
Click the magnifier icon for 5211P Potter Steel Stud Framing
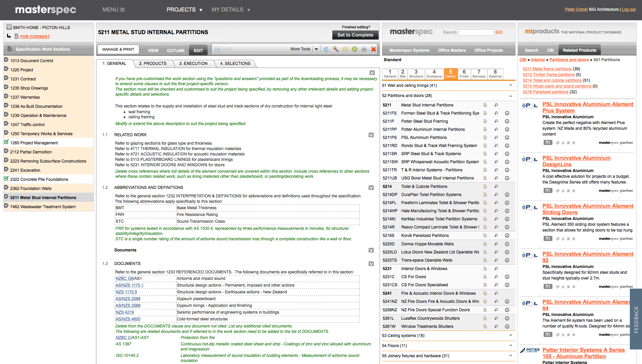496,121
